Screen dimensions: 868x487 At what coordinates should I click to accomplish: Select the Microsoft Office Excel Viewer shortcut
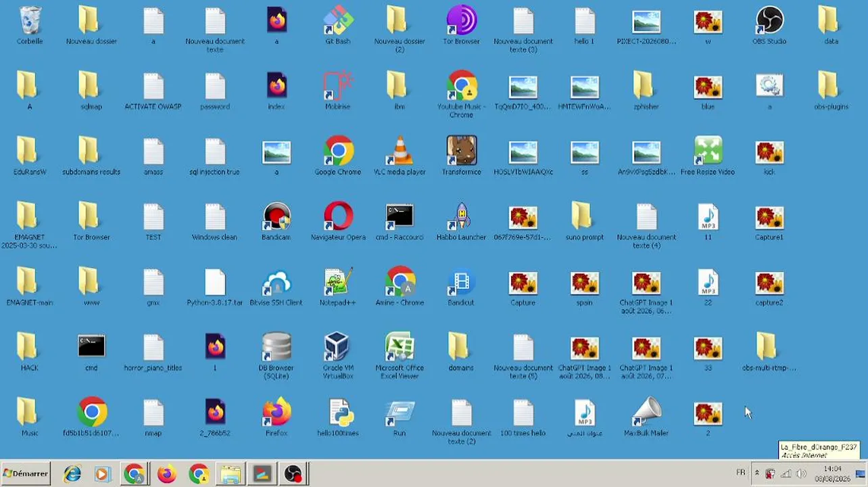point(400,356)
